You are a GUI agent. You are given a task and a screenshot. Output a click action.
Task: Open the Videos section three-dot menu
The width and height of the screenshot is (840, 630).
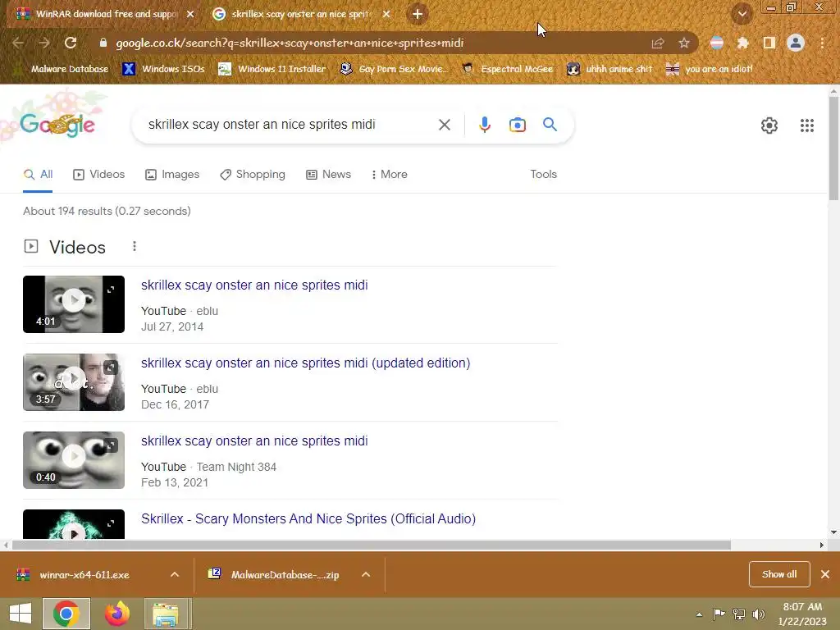(135, 246)
